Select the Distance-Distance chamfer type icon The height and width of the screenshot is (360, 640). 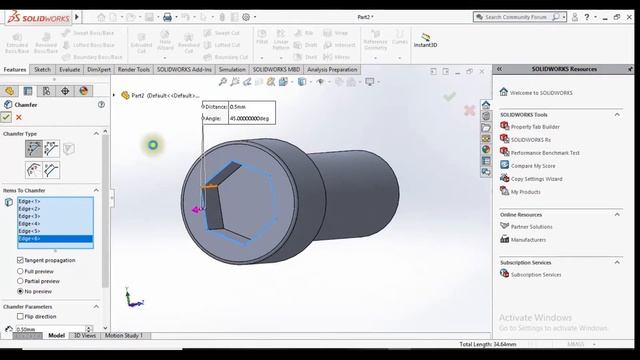click(x=51, y=149)
